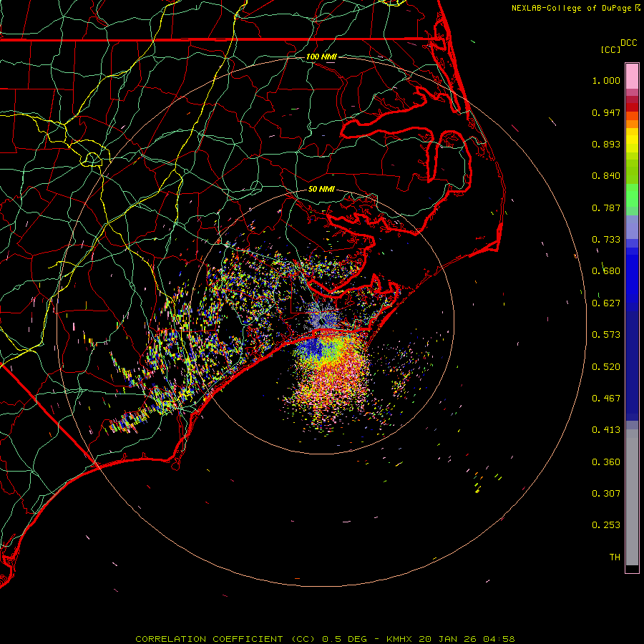Click the DCC product label

click(x=628, y=43)
